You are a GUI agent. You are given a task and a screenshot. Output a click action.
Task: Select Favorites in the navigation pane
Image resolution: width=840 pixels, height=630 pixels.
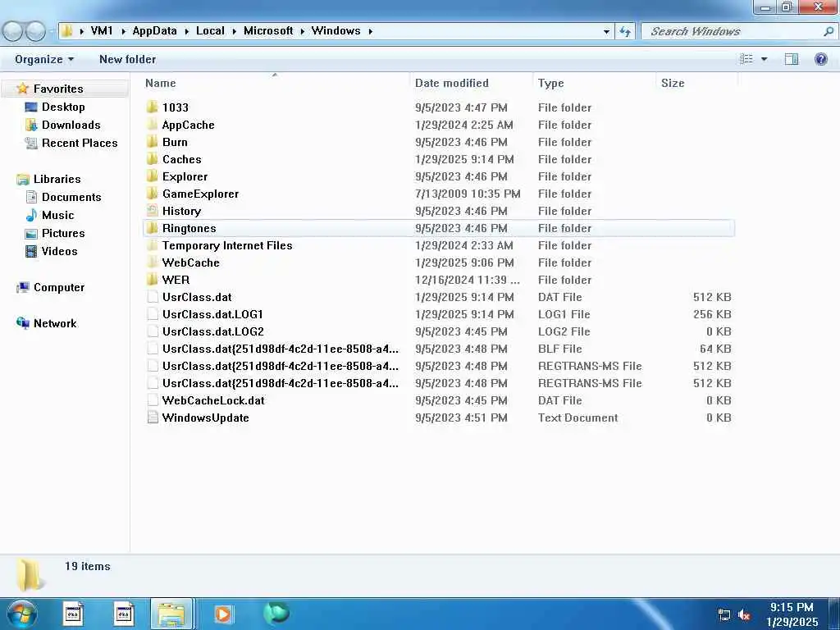[58, 89]
